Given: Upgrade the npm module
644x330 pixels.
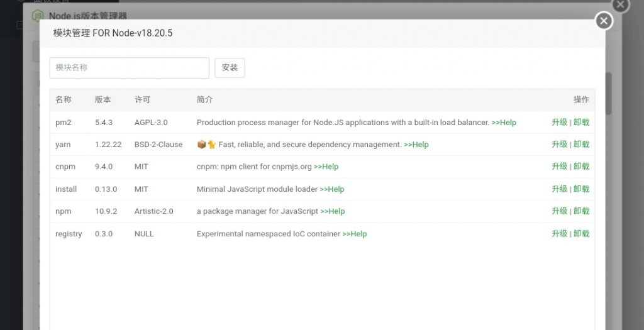Looking at the screenshot, I should click(559, 211).
